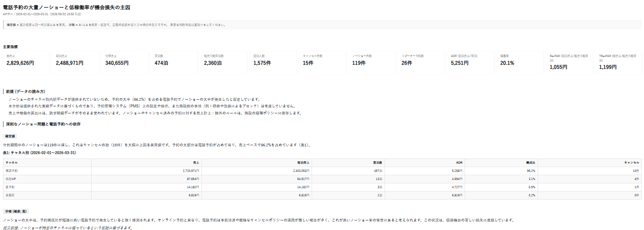Click the 340,655円 ancillary sales value
The height and width of the screenshot is (230, 644).
coord(117,63)
